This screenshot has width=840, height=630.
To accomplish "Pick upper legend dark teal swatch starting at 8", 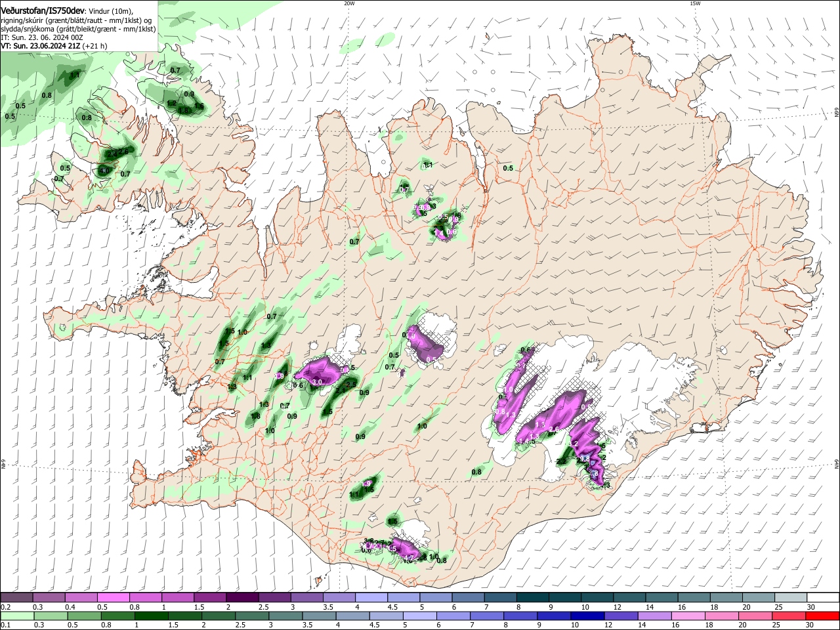I will tap(532, 598).
